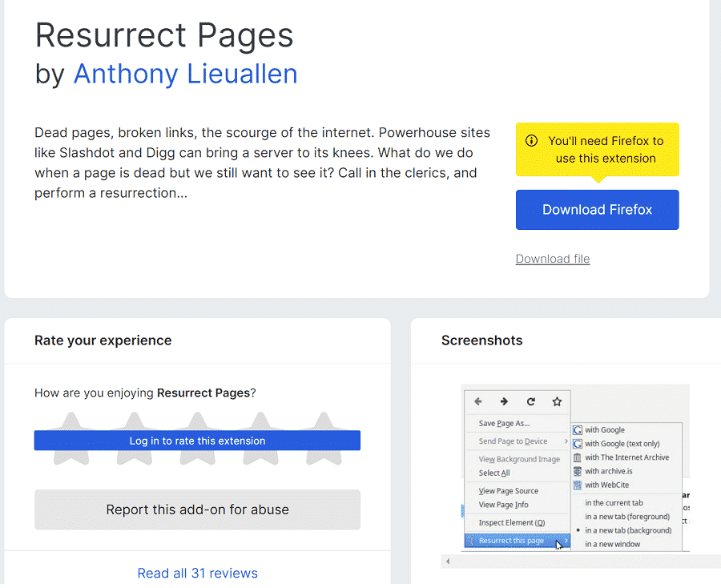Click the 'Dead pages, broken links' description paragraph
The image size is (721, 588).
[262, 163]
